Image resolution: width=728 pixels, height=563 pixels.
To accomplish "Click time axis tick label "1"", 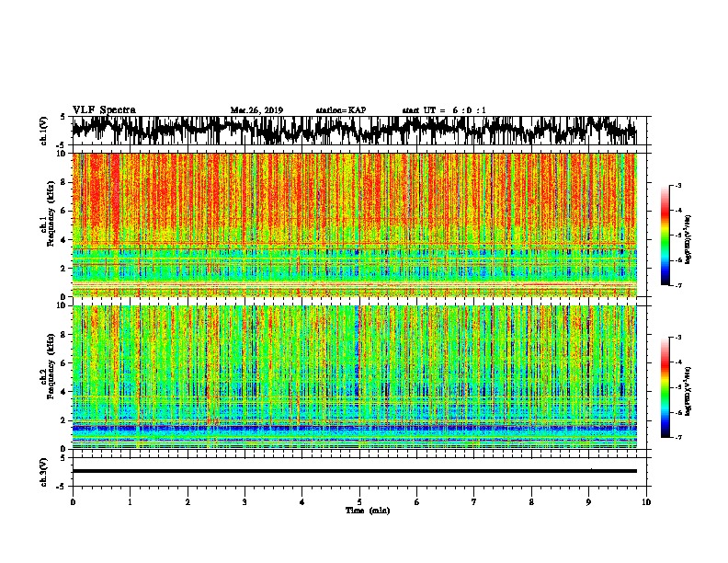I will (x=131, y=502).
